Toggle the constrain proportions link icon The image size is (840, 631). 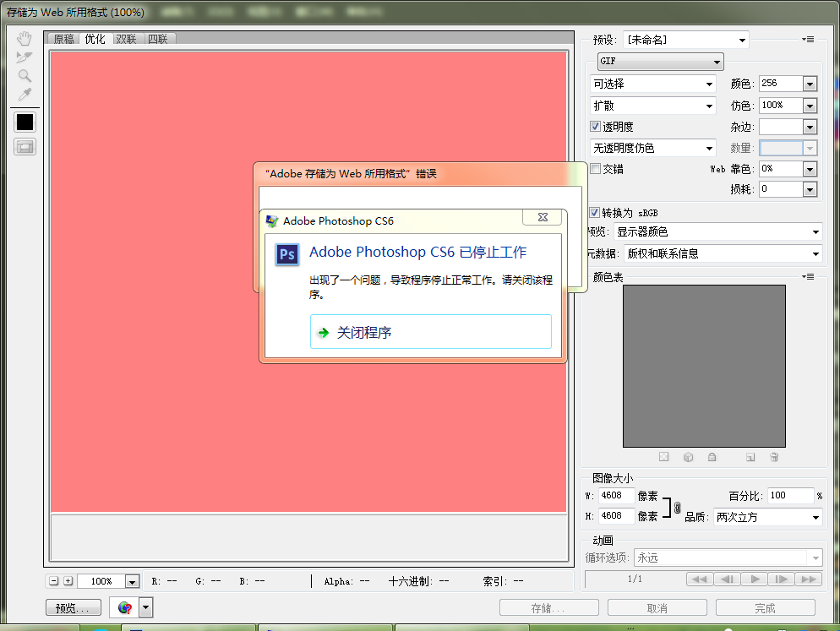(x=677, y=508)
